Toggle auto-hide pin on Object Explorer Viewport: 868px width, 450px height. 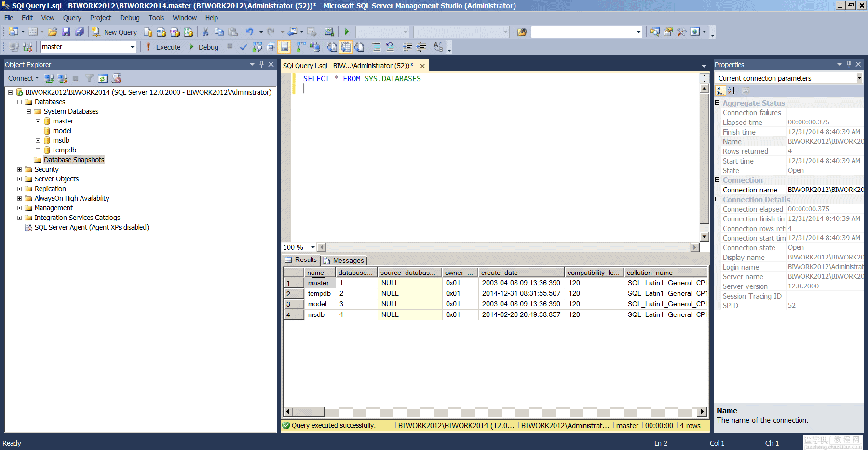(262, 64)
